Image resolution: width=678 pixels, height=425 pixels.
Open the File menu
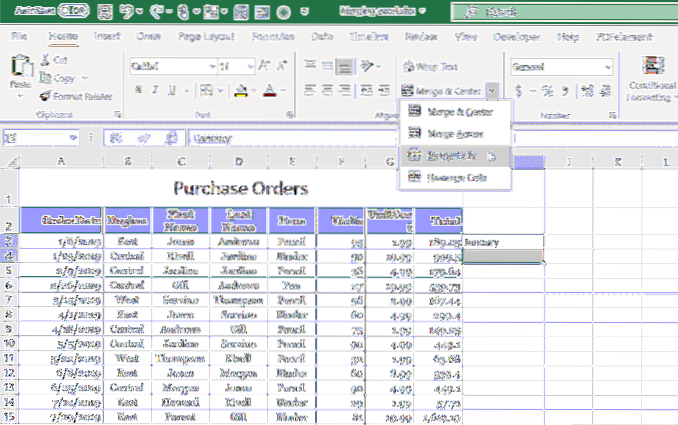(19, 36)
